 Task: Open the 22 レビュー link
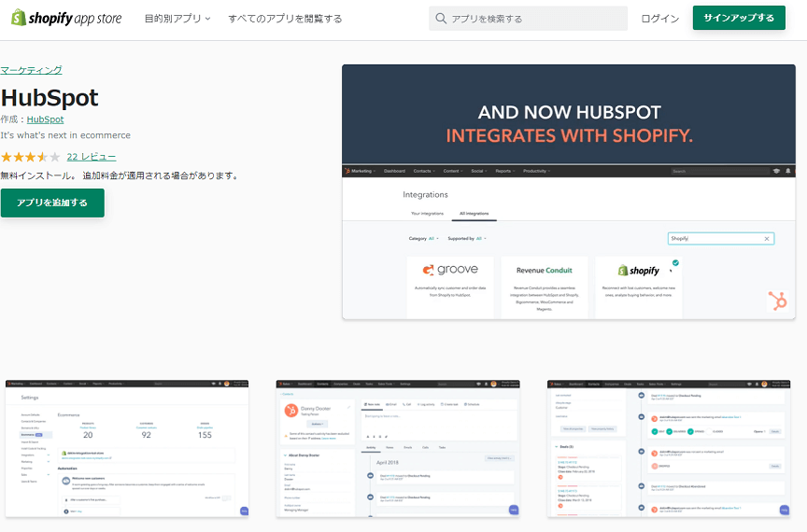(x=92, y=157)
